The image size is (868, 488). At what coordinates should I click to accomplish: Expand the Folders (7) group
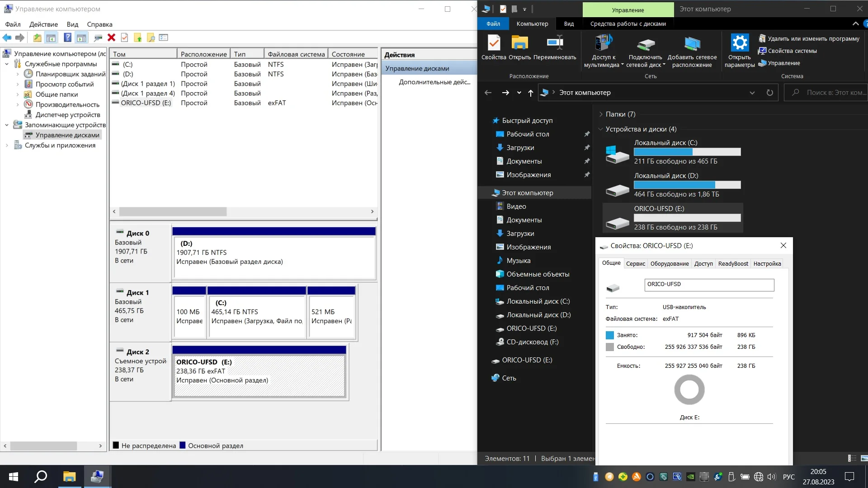601,114
